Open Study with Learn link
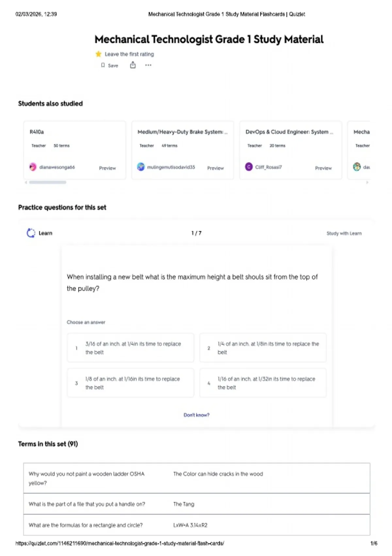 [x=344, y=234]
